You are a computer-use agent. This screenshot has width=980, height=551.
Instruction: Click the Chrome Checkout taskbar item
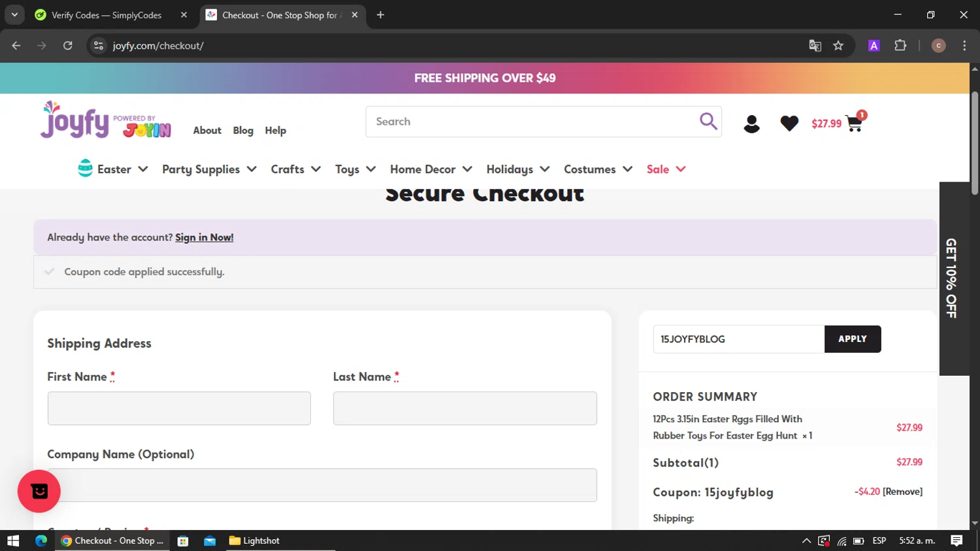click(x=112, y=541)
